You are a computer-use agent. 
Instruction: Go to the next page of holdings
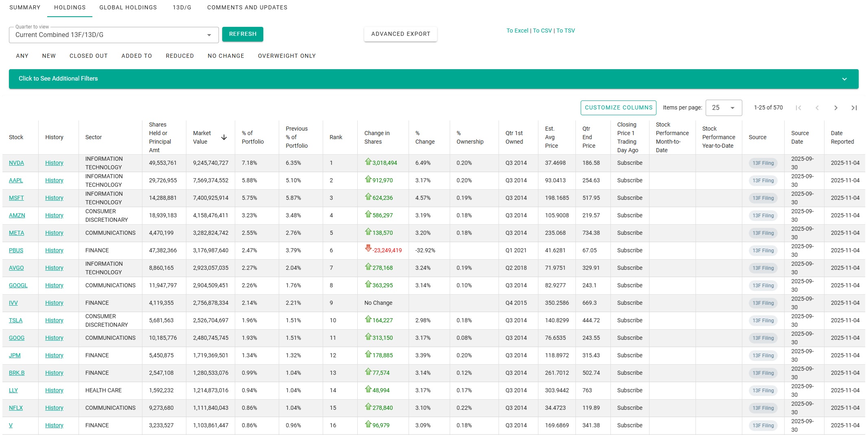coord(835,108)
